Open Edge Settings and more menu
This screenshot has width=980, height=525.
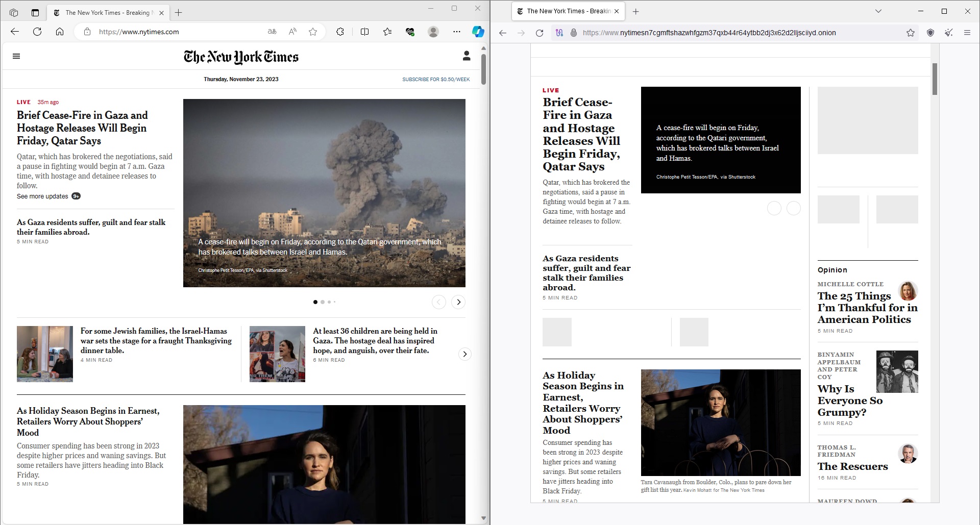tap(457, 32)
